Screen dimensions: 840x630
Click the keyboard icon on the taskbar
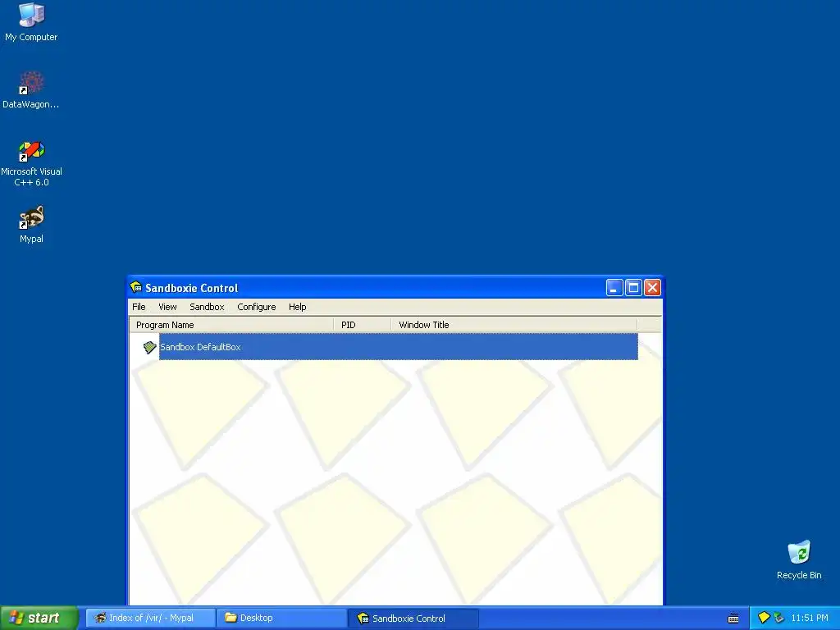(x=733, y=619)
